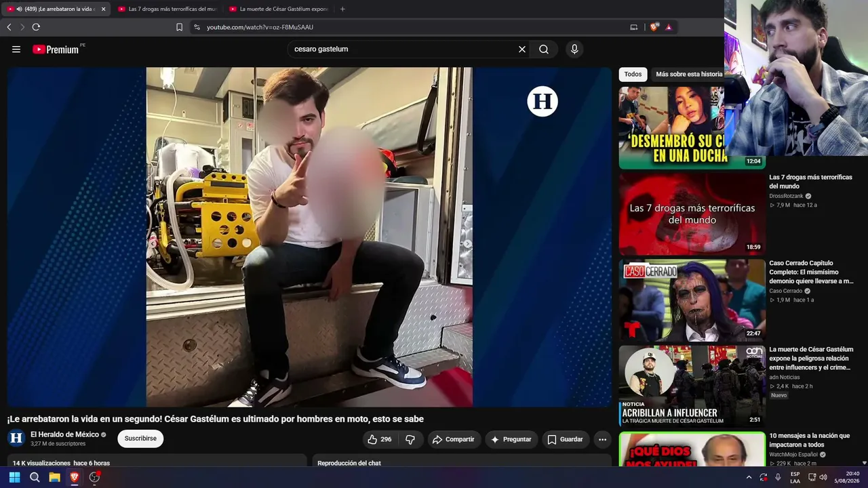Open the Caso Cerrado video thumbnail
This screenshot has height=488, width=868.
[x=692, y=300]
